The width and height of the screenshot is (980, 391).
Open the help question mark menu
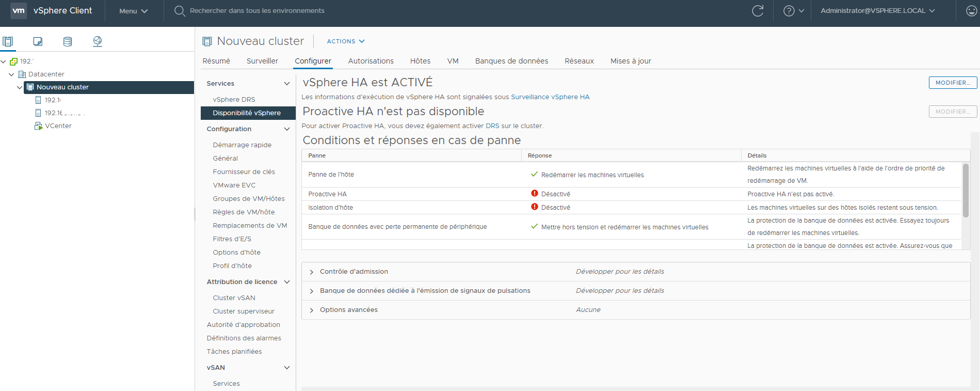(794, 10)
